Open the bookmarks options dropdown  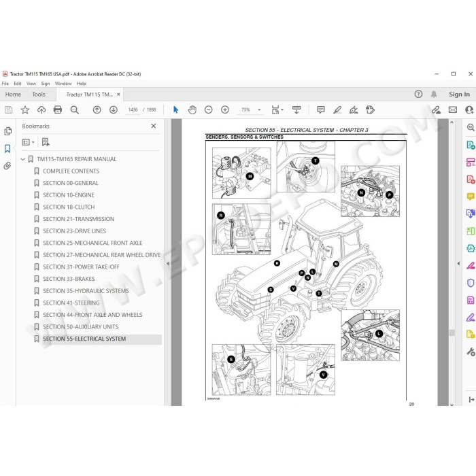[28, 142]
